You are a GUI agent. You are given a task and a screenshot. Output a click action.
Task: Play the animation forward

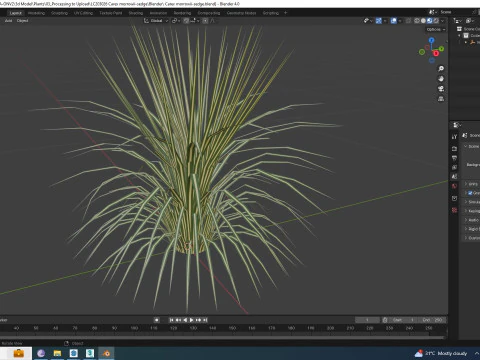tap(192, 320)
